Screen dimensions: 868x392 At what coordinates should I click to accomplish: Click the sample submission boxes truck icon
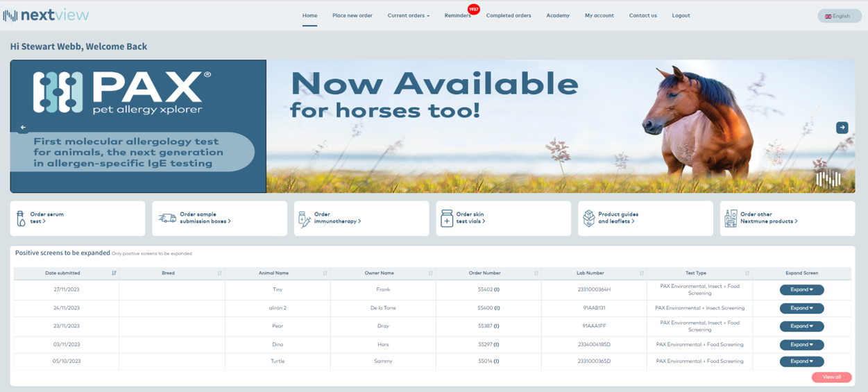pos(167,219)
